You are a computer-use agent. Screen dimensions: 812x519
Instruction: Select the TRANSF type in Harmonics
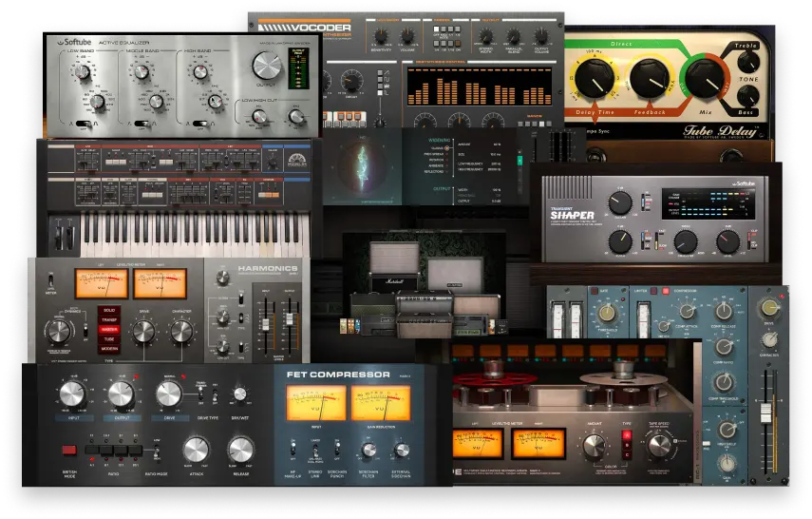tap(109, 320)
